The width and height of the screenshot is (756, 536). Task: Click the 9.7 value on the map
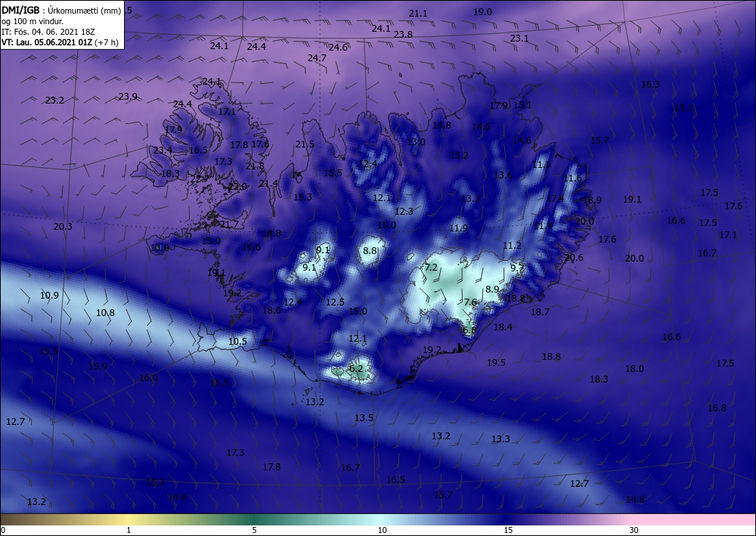coord(517,268)
